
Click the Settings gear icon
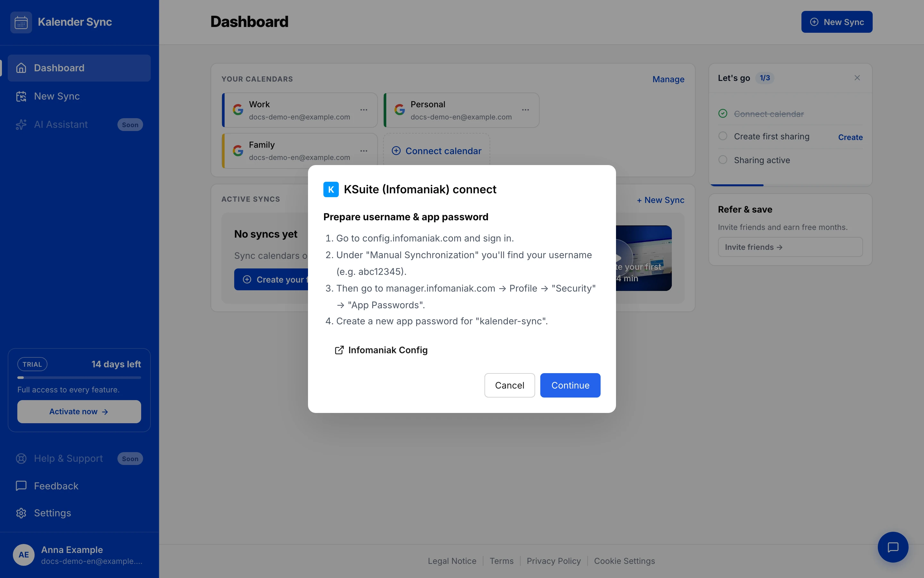(x=21, y=513)
